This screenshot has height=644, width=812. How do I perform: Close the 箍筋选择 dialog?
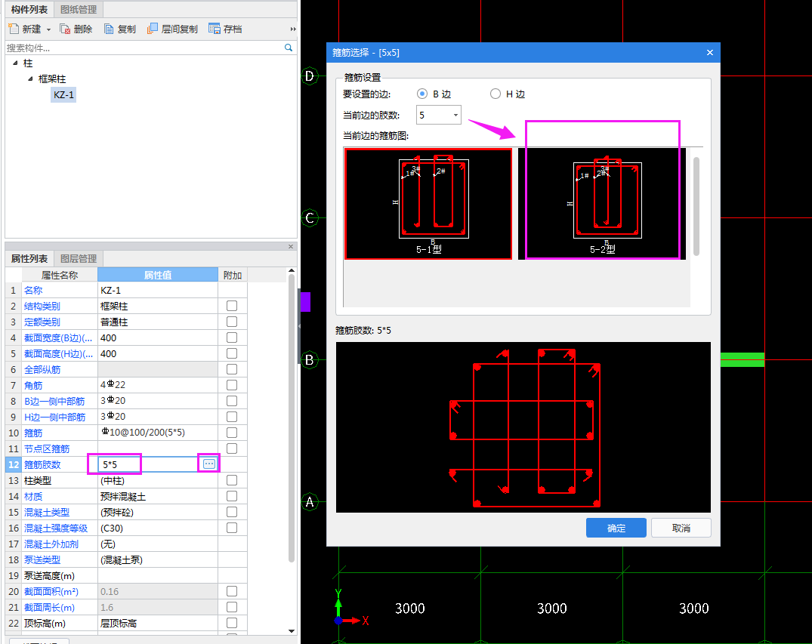click(709, 52)
